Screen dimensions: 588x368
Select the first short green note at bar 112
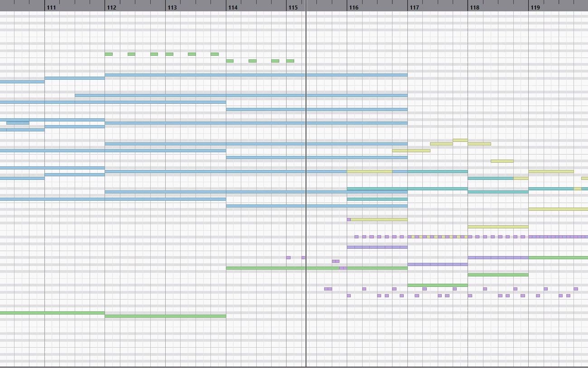(109, 54)
